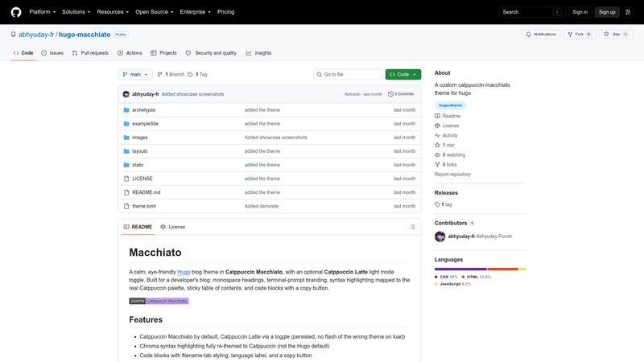Viewport: 644px width, 362px height.
Task: Click the Fork button
Action: coord(580,35)
